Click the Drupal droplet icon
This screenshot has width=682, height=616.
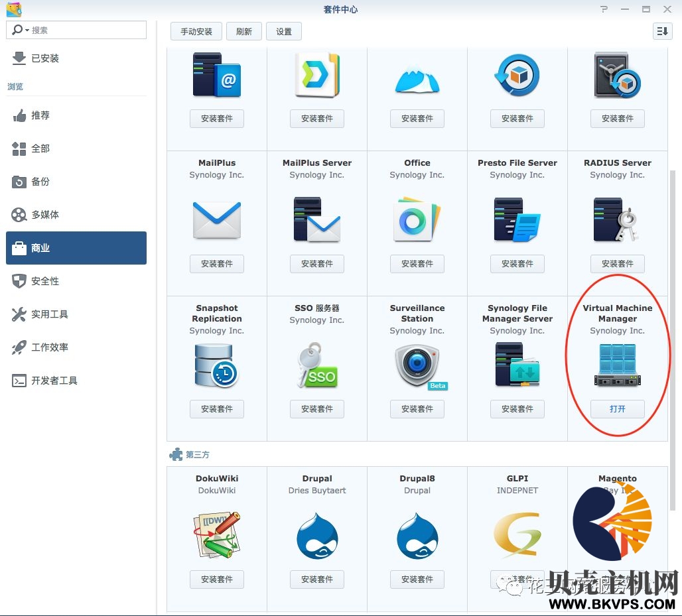(x=317, y=536)
